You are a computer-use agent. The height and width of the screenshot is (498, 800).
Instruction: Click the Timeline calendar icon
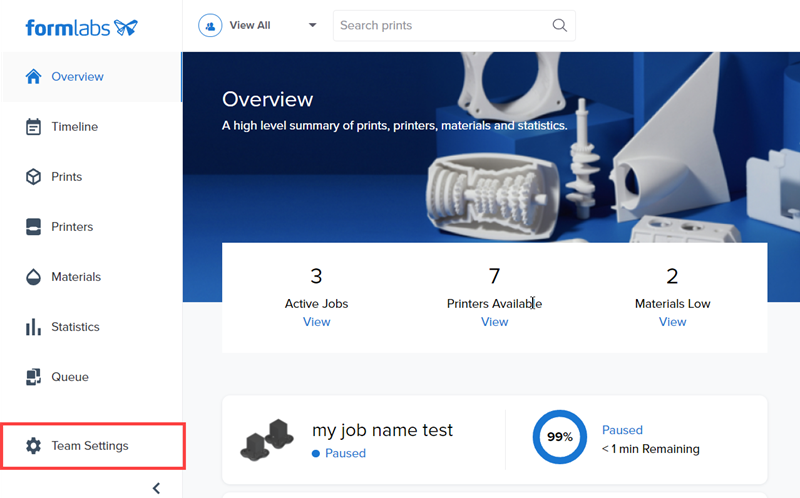pyautogui.click(x=33, y=127)
